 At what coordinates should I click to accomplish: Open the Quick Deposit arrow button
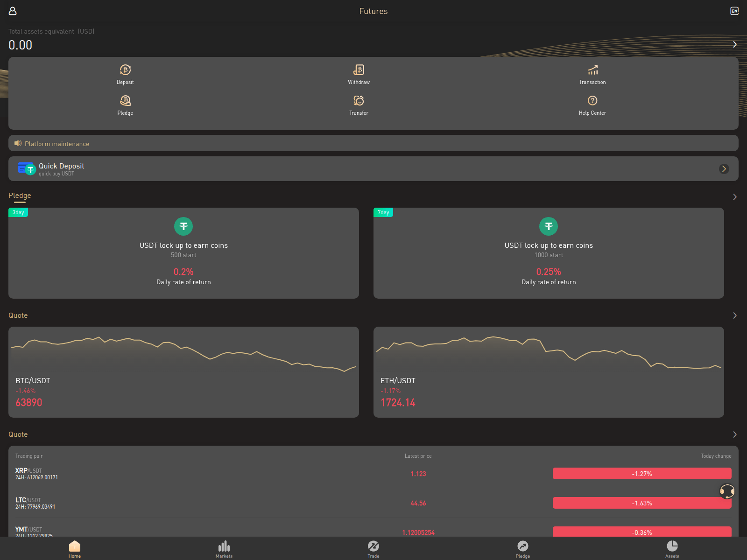[x=724, y=169]
